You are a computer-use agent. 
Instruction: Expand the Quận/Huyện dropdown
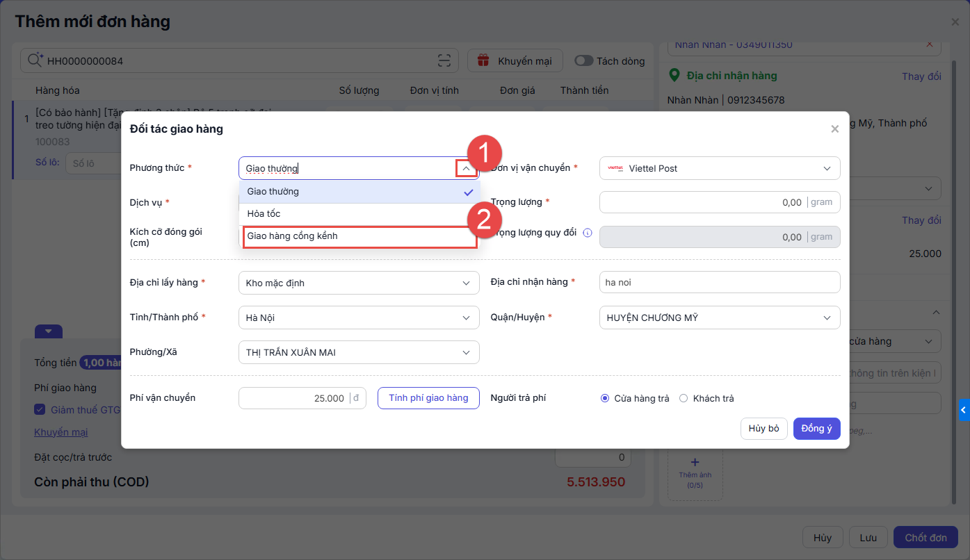click(x=719, y=318)
